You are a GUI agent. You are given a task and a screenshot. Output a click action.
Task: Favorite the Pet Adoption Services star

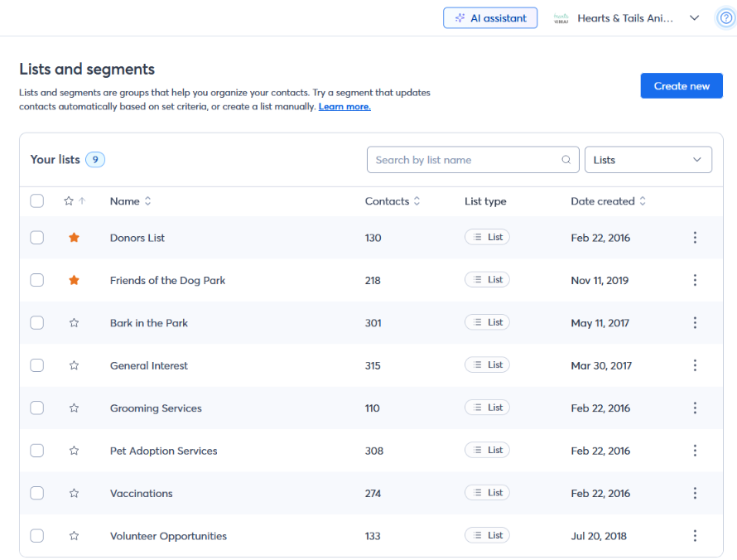(74, 451)
